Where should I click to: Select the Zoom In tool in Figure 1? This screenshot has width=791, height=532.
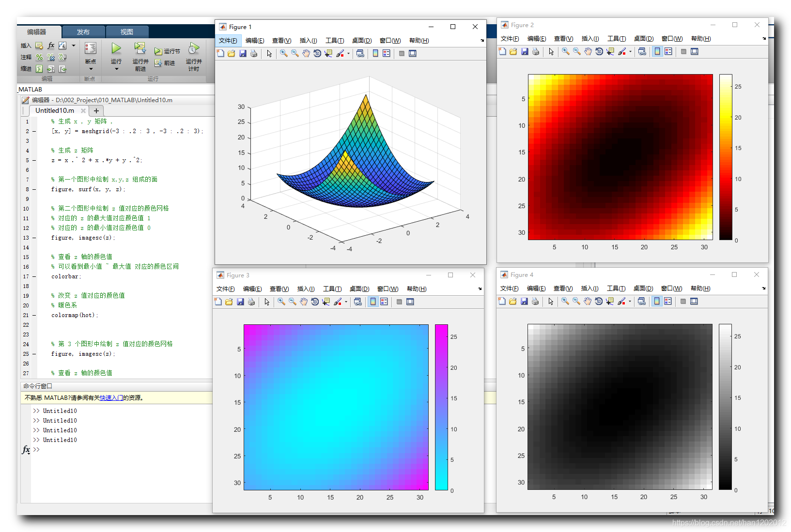pos(284,53)
